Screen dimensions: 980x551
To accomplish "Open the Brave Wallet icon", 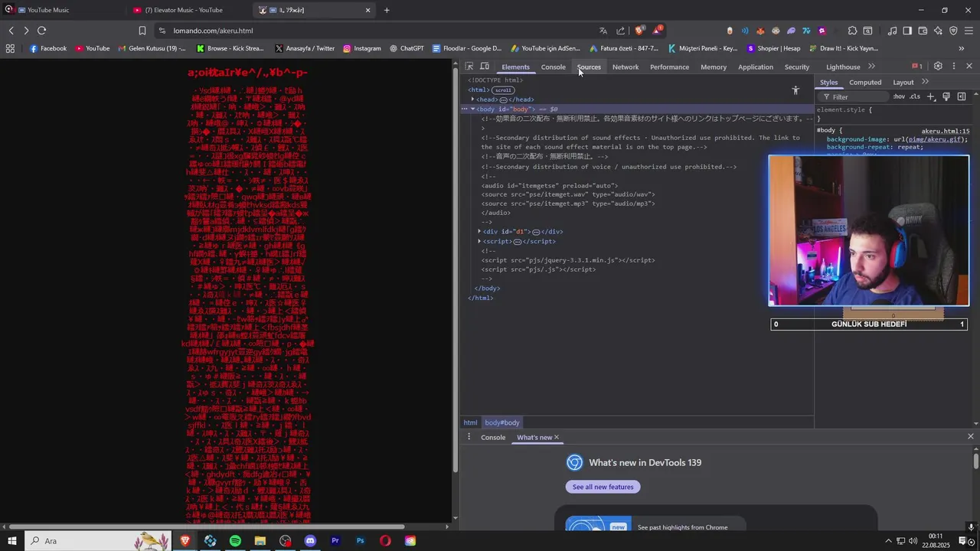I will pyautogui.click(x=923, y=31).
